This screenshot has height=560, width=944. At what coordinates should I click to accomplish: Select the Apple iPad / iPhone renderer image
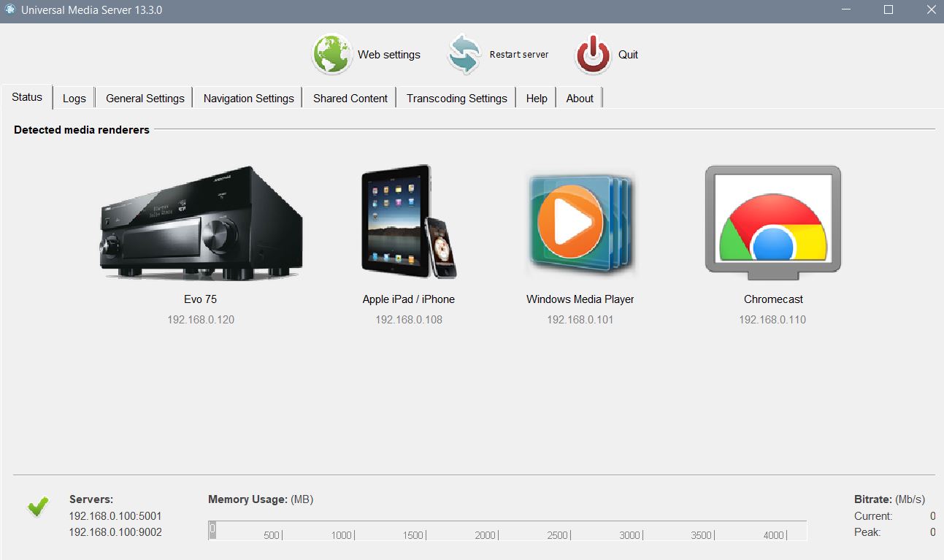[409, 222]
